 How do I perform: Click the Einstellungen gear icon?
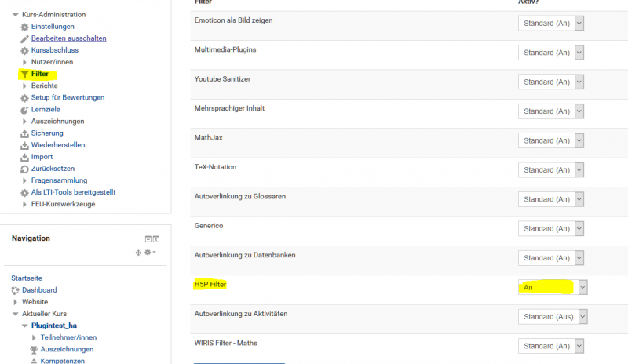click(x=24, y=27)
